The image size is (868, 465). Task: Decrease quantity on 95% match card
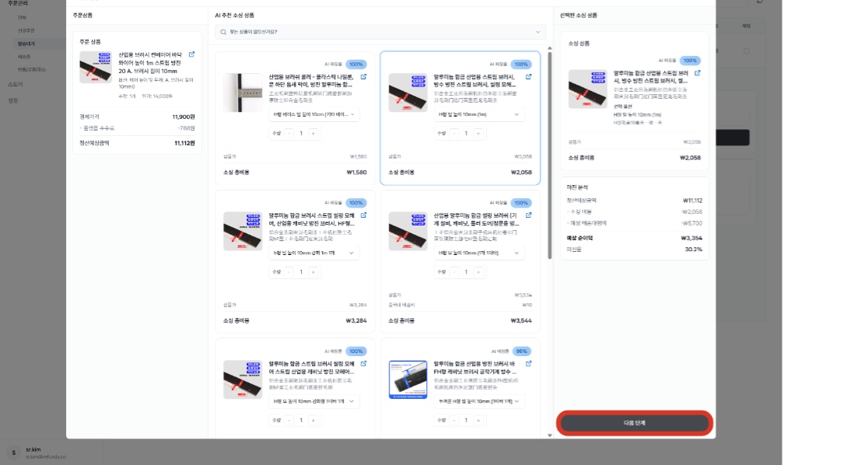tap(454, 420)
